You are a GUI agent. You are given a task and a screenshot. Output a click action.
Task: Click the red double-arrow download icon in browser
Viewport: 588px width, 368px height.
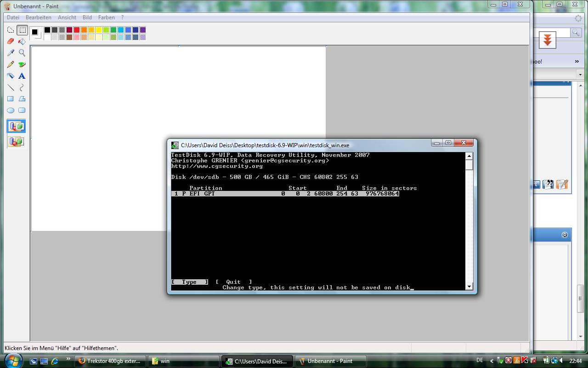coord(547,40)
